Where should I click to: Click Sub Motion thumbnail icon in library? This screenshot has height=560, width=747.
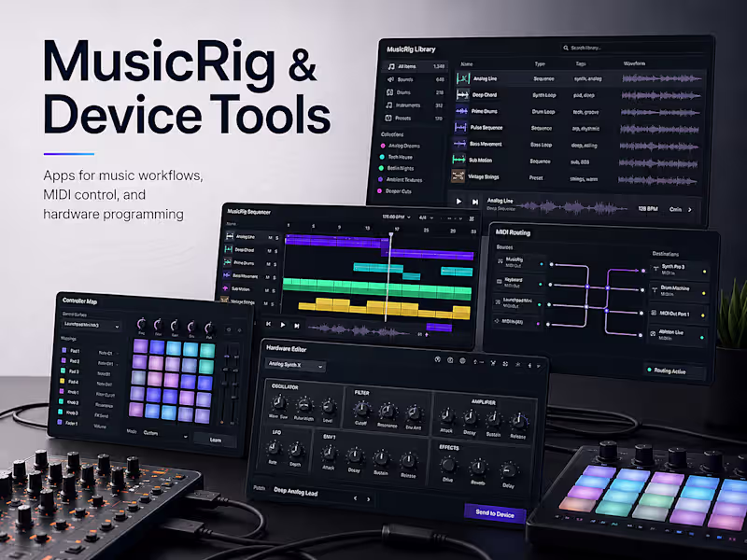458,160
